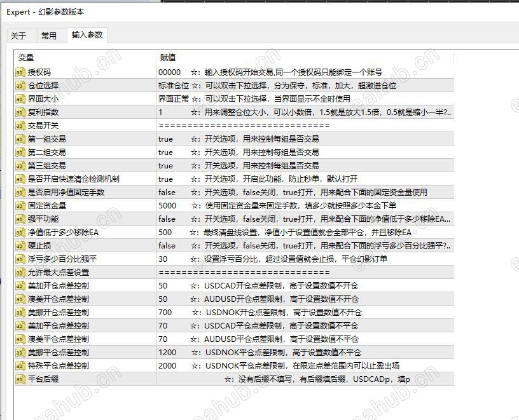
Task: Toggle the 第二组交易 value true
Action: 165,152
